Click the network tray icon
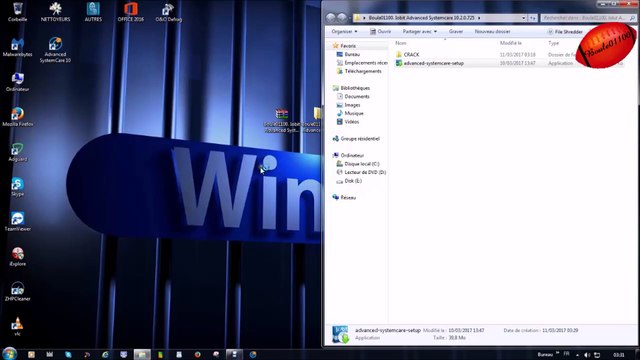Viewport: 640px width, 360px height. click(597, 355)
